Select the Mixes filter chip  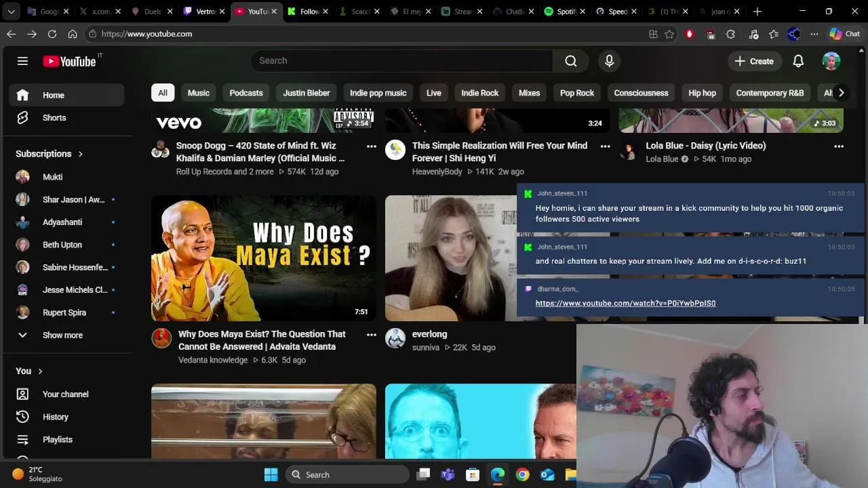pyautogui.click(x=530, y=93)
